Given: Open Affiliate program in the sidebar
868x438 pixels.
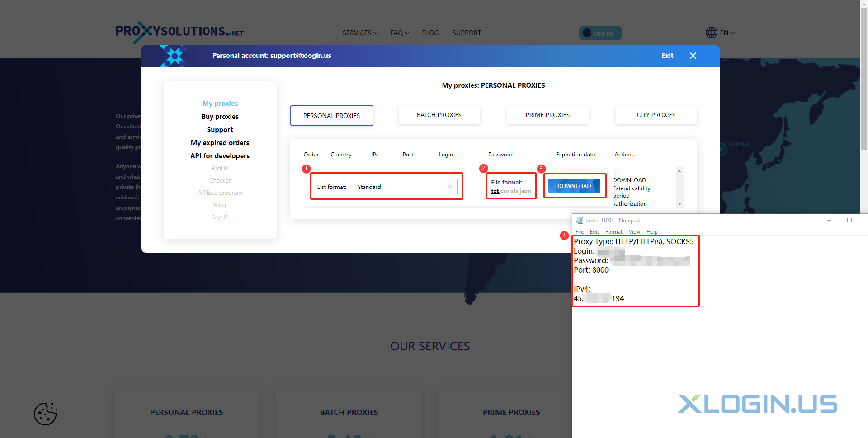Looking at the screenshot, I should pyautogui.click(x=220, y=193).
